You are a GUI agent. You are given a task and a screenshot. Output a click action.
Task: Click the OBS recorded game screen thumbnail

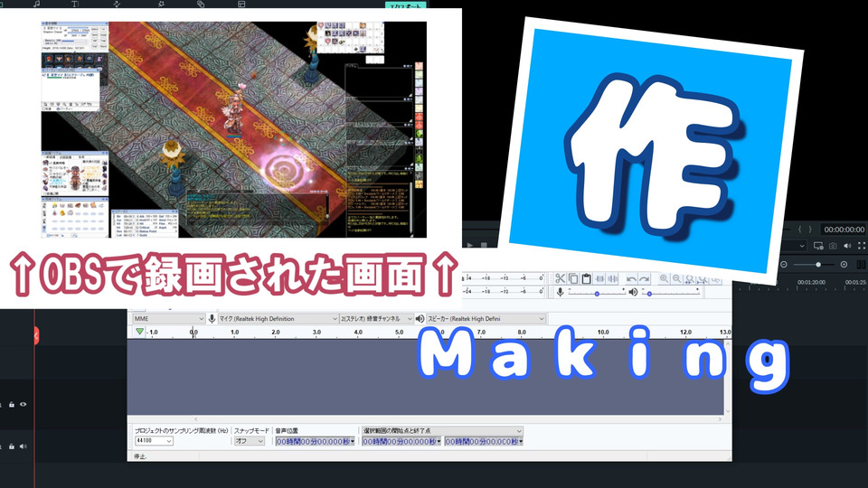click(x=234, y=129)
